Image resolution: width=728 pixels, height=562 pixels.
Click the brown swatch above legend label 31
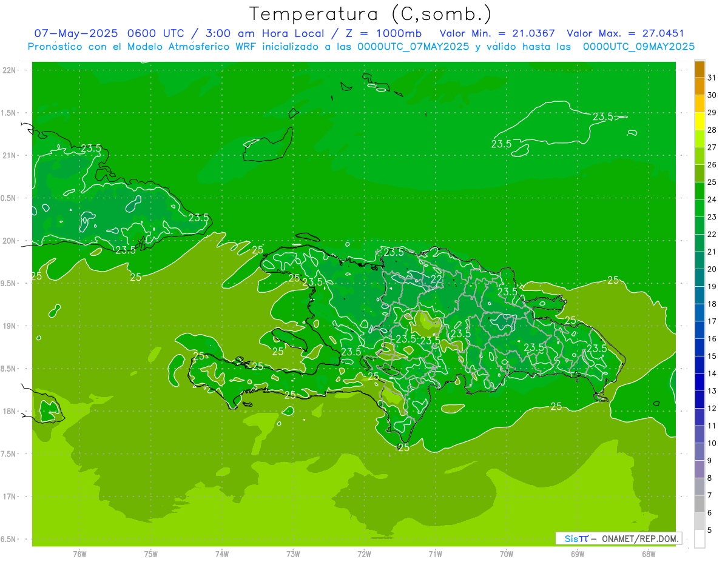click(x=699, y=69)
